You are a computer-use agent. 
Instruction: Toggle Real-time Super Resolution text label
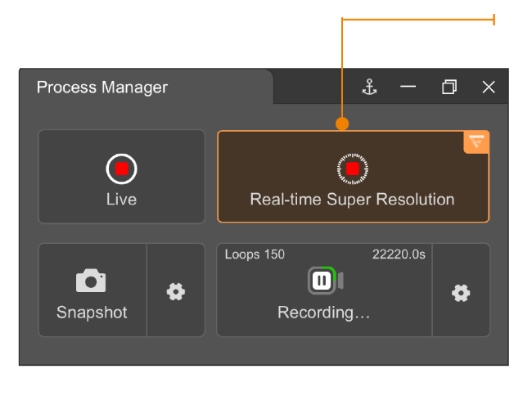point(352,200)
